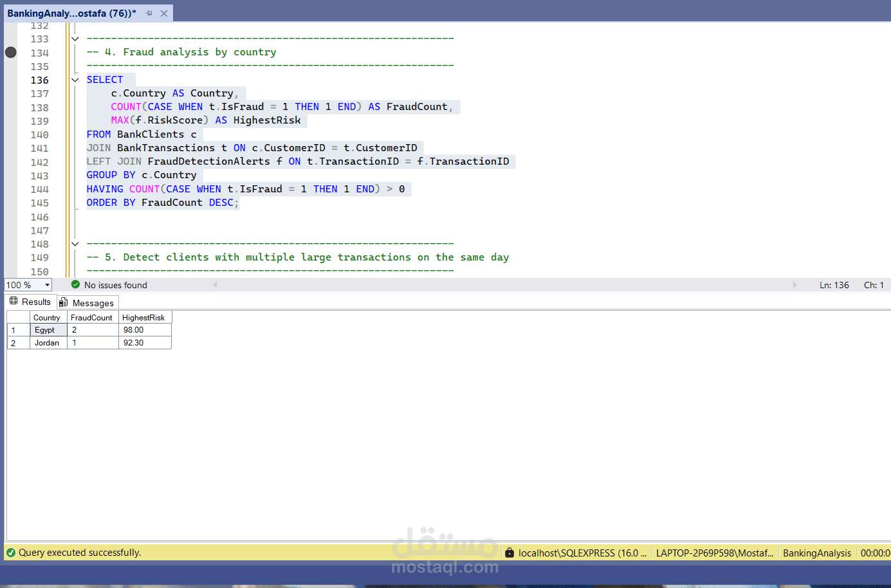The image size is (891, 588).
Task: Collapse the comment block at line 133
Action: click(x=75, y=39)
